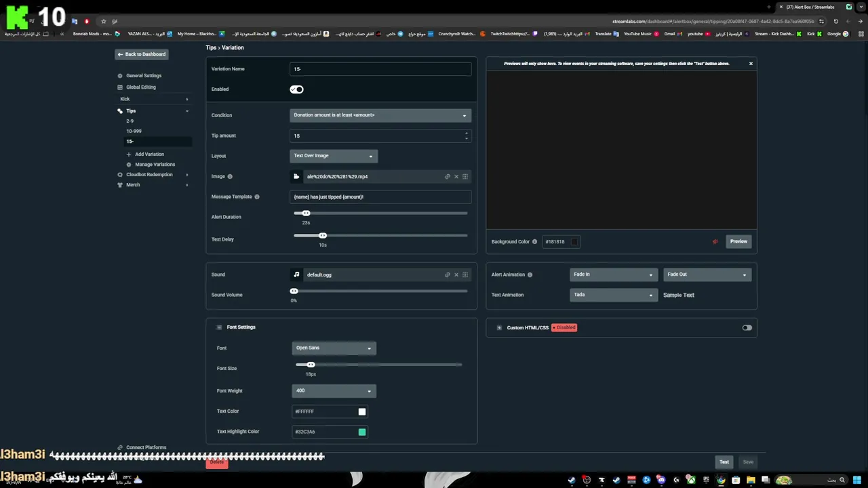Image resolution: width=868 pixels, height=488 pixels.
Task: Click the Alert Duration slider handle
Action: pos(306,213)
